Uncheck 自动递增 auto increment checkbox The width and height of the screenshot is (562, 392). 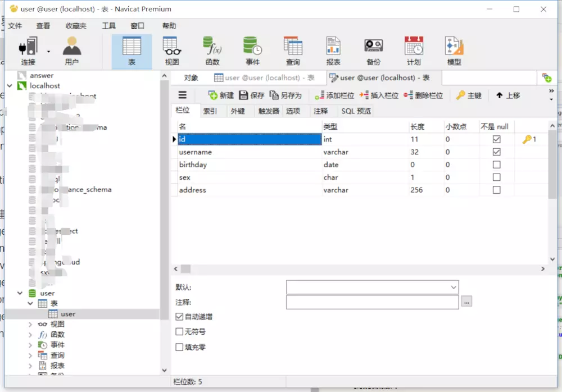click(179, 316)
